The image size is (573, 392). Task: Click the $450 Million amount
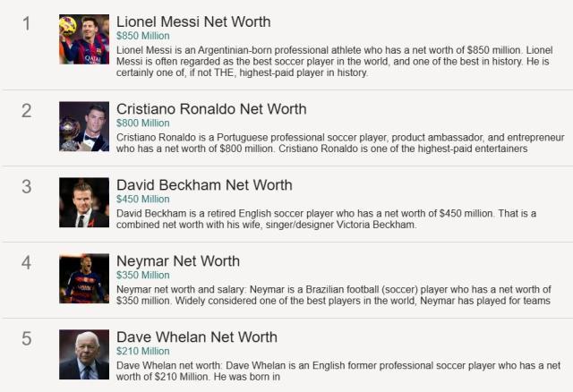pyautogui.click(x=142, y=200)
